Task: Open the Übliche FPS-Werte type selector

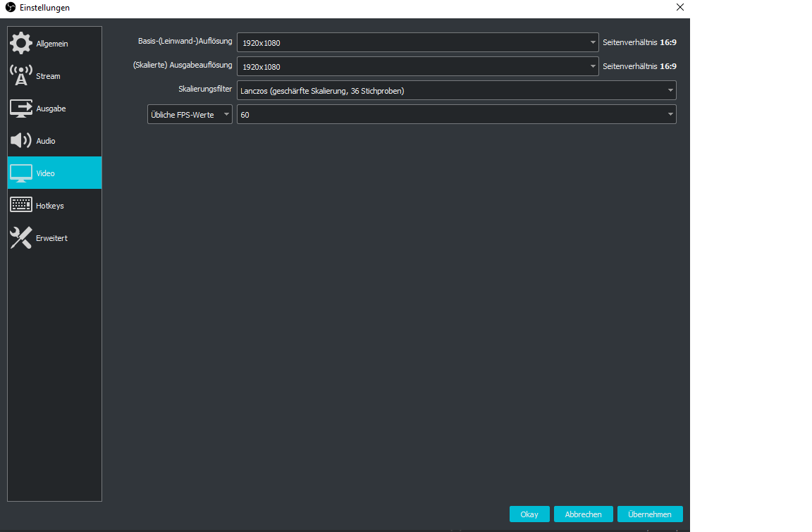Action: (190, 115)
